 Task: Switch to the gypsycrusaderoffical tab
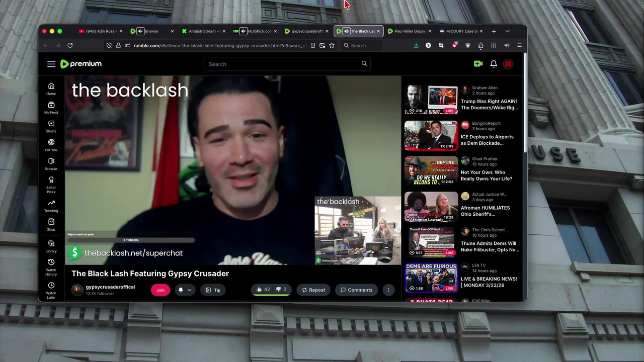306,31
